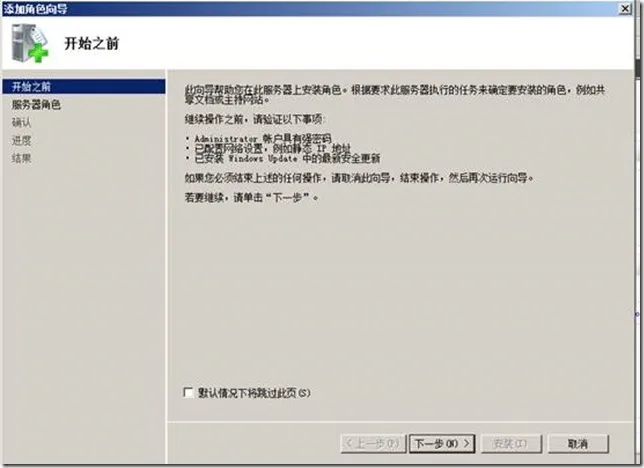The image size is (644, 468).
Task: Select the 结果 step in sidebar
Action: tap(21, 158)
